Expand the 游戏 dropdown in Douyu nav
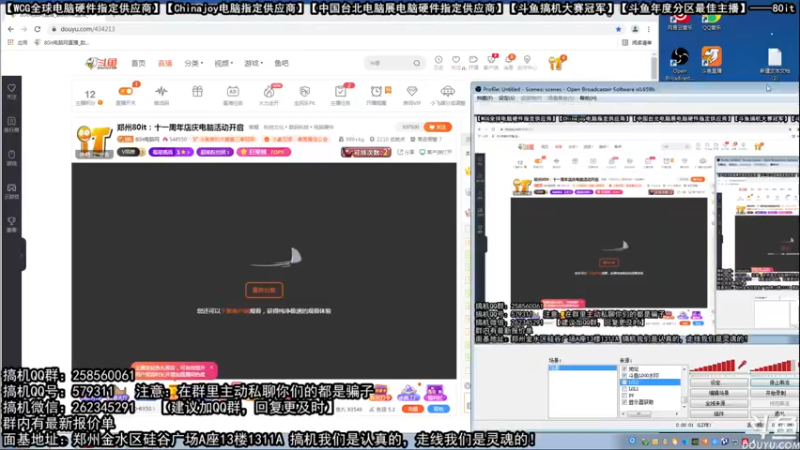The height and width of the screenshot is (450, 800). click(254, 63)
